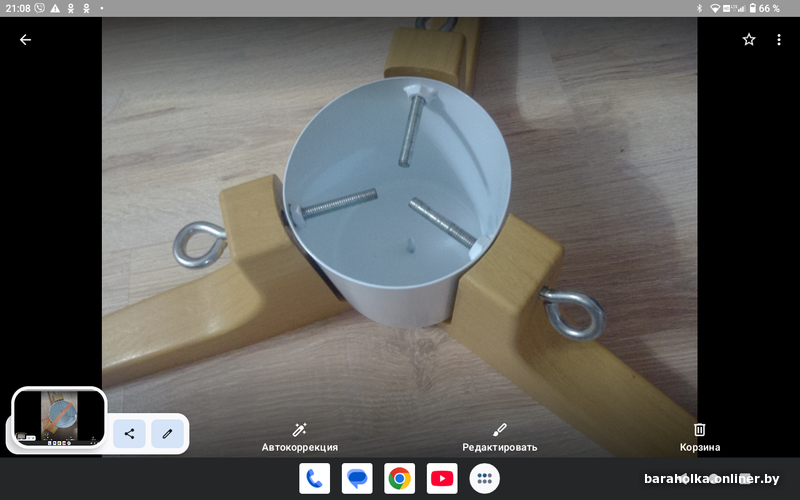Move photo to Корзина trash
Image resolution: width=800 pixels, height=500 pixels.
coord(699,438)
